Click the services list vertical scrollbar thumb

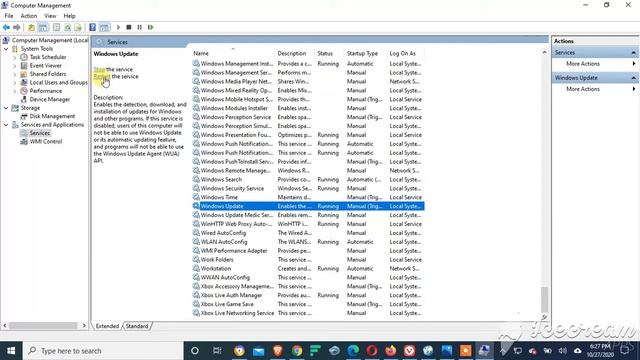[544, 299]
